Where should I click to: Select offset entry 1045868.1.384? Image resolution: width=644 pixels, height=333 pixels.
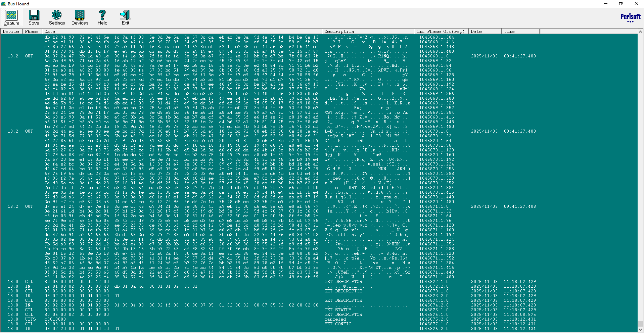click(x=436, y=37)
